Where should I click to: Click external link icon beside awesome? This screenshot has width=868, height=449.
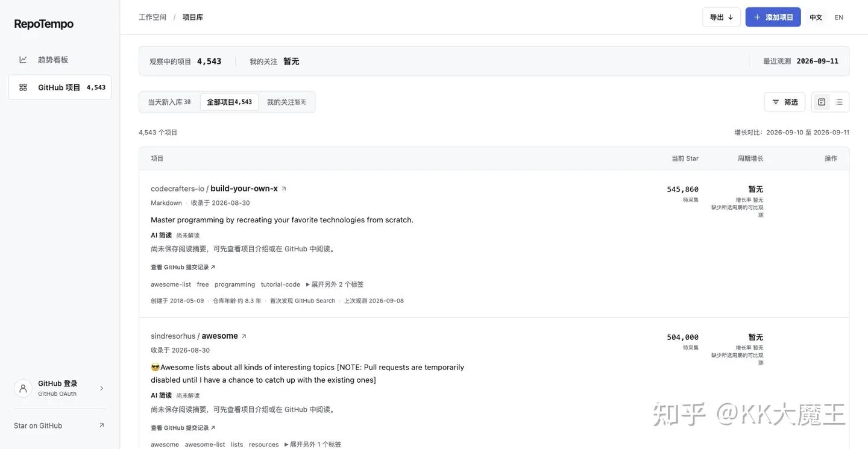[244, 336]
